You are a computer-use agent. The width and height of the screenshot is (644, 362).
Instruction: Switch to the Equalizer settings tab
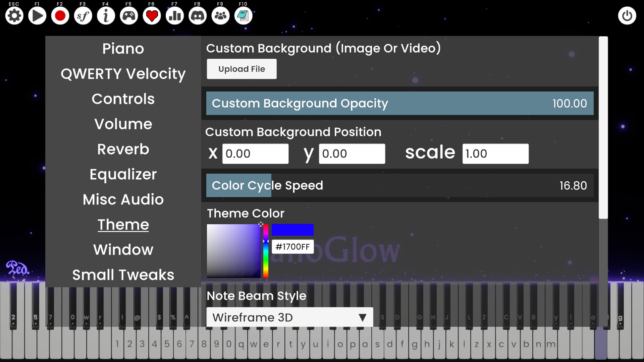click(x=123, y=174)
